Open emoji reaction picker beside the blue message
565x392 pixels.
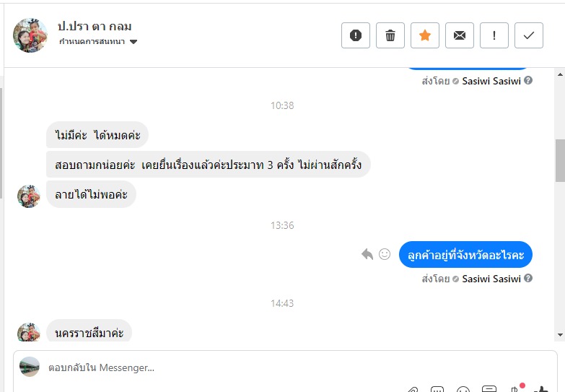point(385,254)
